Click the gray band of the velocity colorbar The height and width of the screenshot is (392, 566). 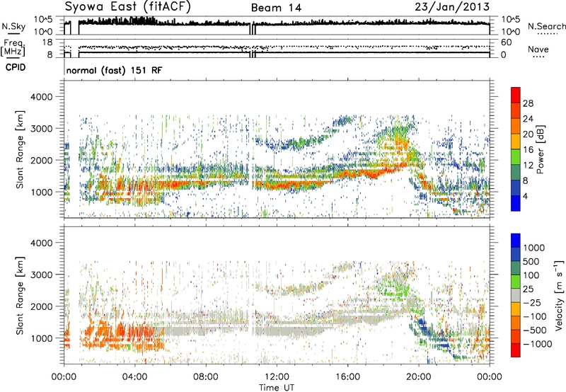(516, 295)
